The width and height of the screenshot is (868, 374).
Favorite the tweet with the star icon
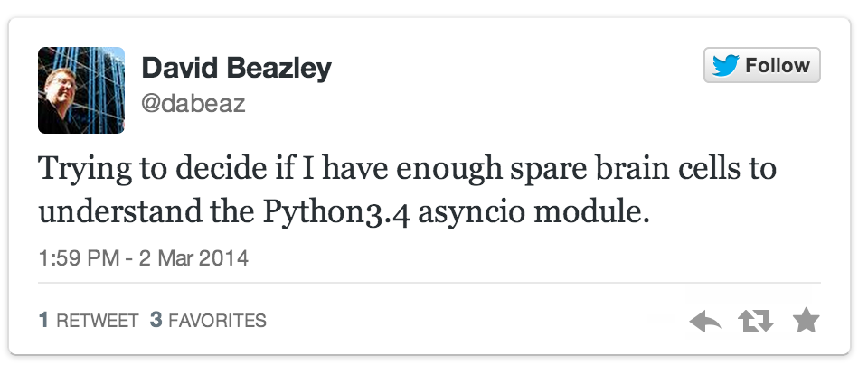pyautogui.click(x=806, y=321)
